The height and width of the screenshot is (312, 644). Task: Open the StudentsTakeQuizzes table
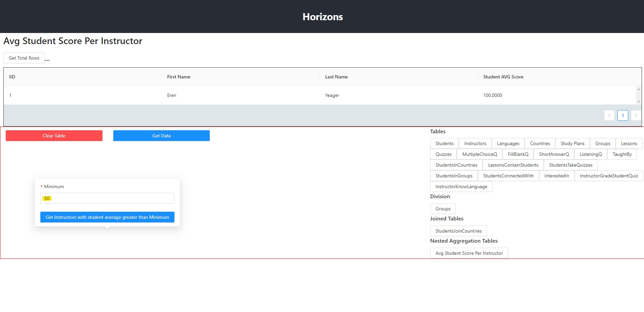point(570,165)
